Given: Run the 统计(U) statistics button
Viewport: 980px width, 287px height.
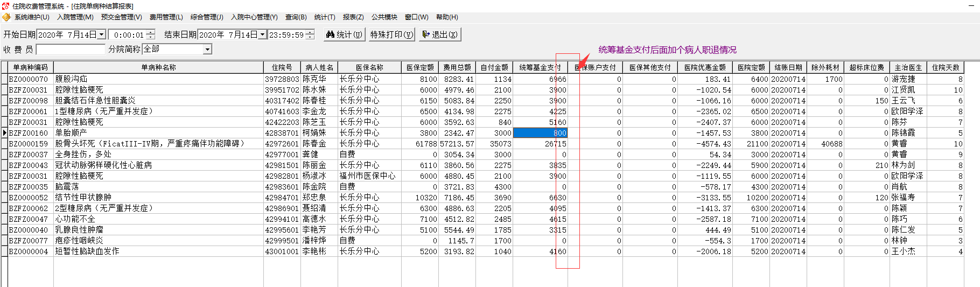Looking at the screenshot, I should pos(344,34).
